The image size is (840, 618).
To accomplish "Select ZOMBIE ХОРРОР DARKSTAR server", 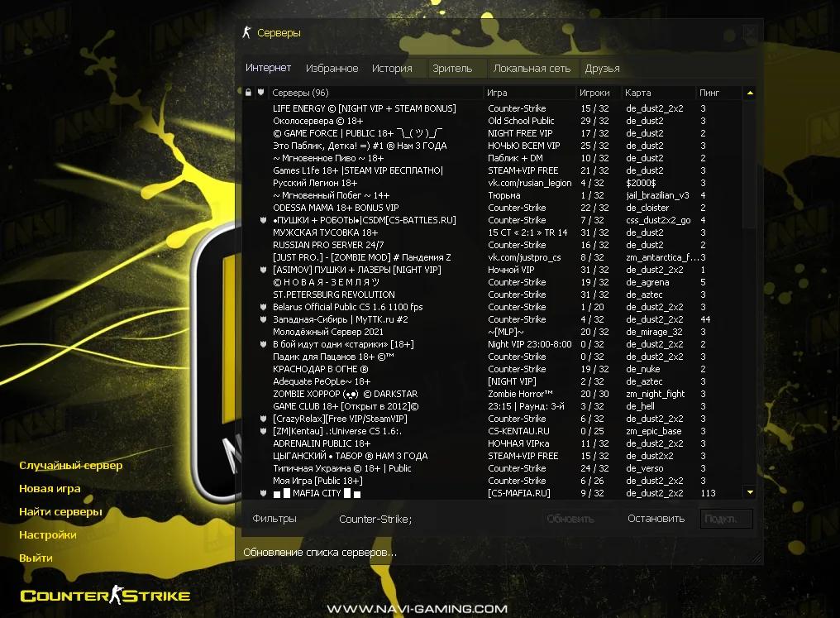I will 492,394.
